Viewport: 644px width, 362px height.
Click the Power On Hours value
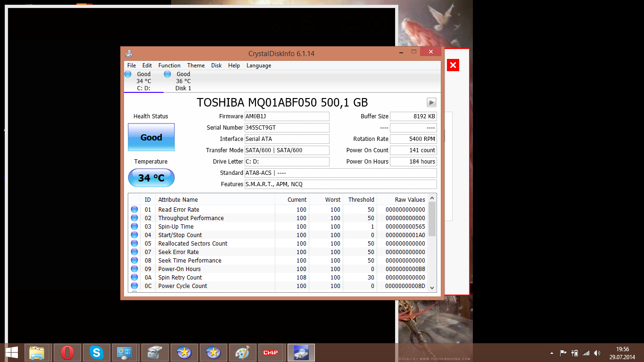(x=413, y=162)
